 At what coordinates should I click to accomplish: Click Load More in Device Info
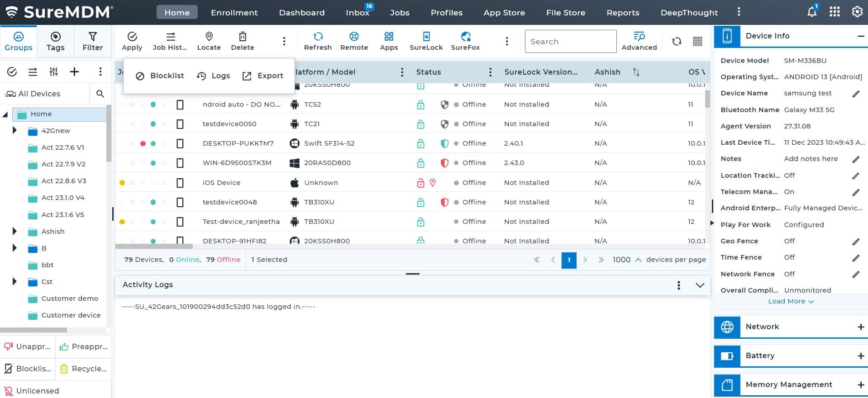[791, 301]
